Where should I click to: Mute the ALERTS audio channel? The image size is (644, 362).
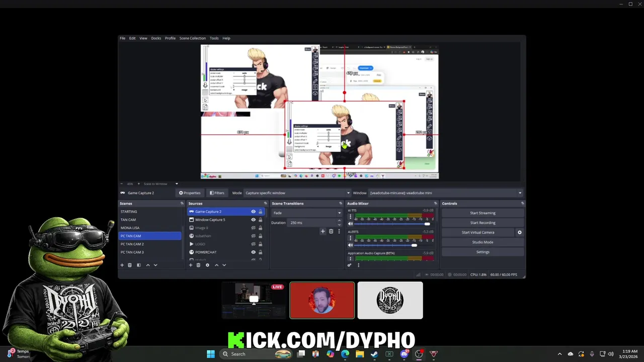[350, 245]
